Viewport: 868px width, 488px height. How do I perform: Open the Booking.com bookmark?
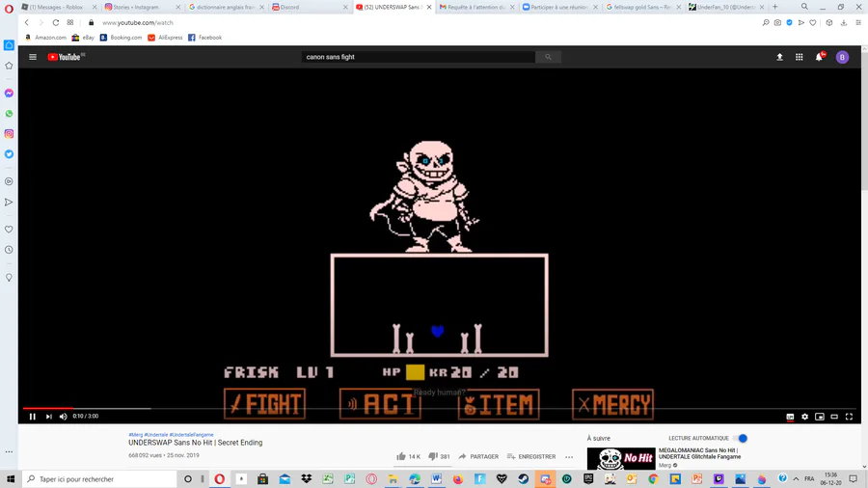pos(121,38)
